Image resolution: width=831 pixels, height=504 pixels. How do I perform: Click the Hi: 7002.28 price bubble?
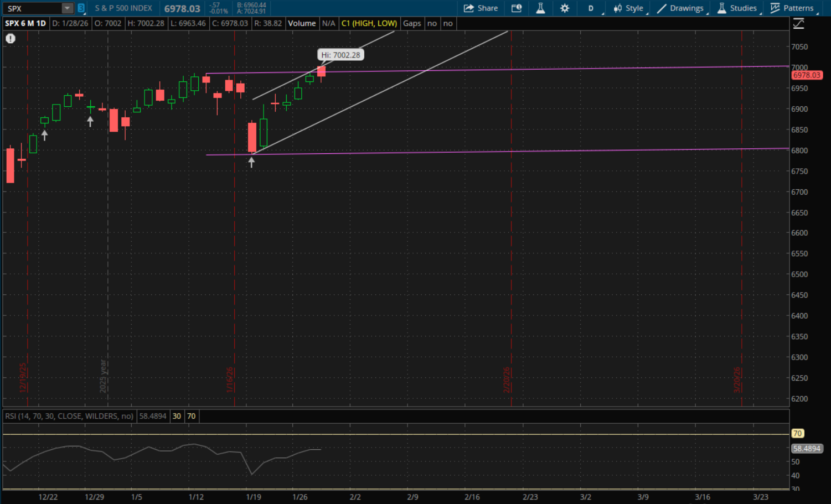point(340,55)
